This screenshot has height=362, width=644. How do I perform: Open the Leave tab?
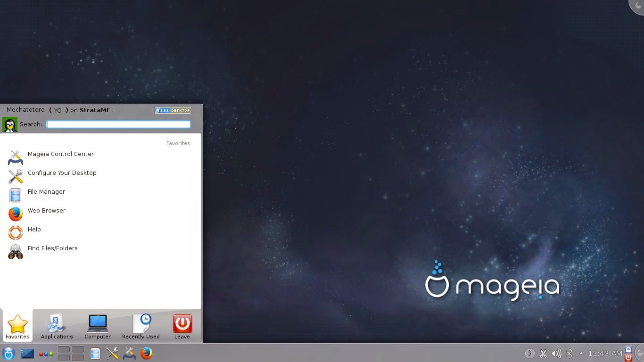(182, 326)
